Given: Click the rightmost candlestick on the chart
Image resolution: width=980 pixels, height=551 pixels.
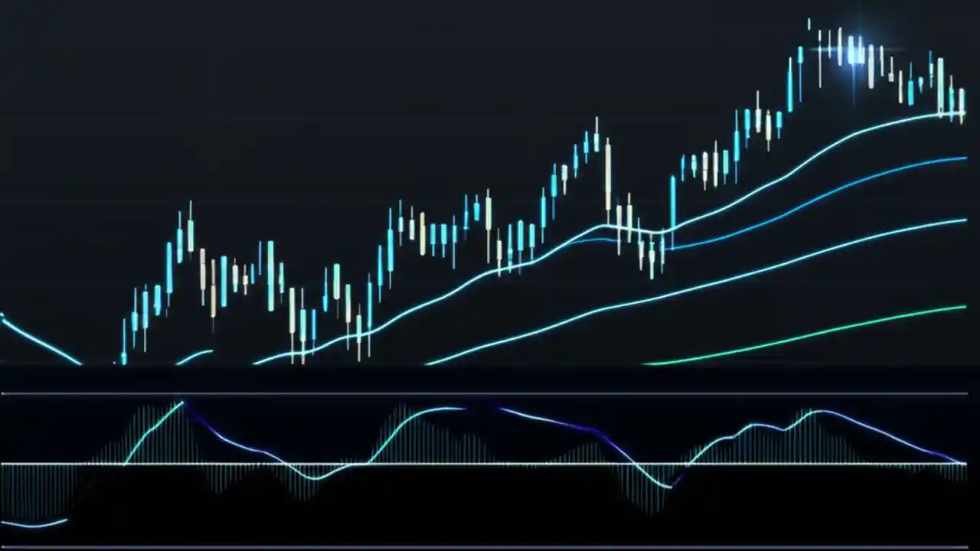Looking at the screenshot, I should [x=963, y=99].
